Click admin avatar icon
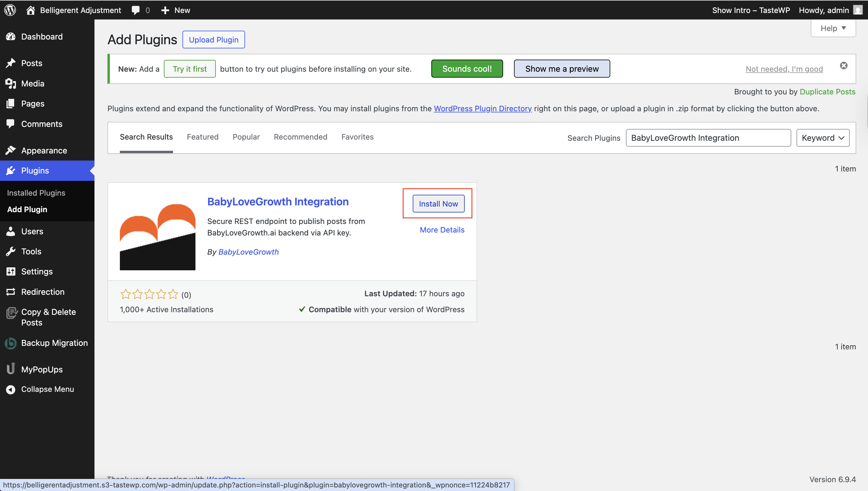Image resolution: width=868 pixels, height=491 pixels. point(858,10)
